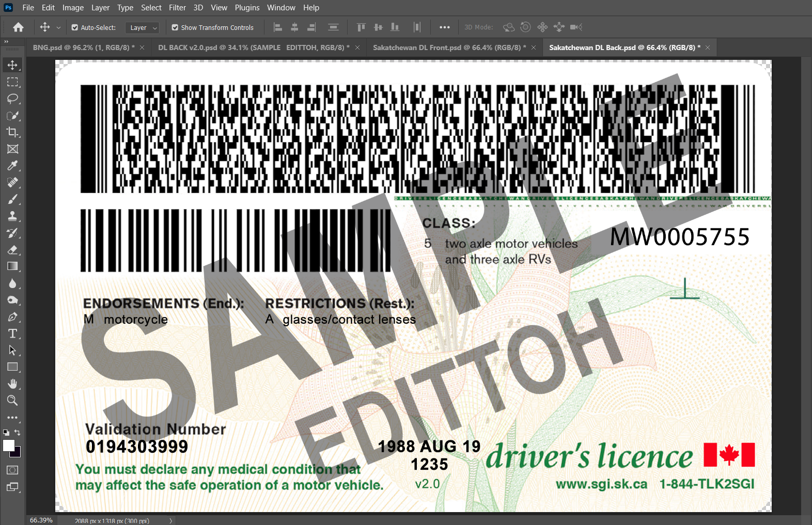Image resolution: width=812 pixels, height=525 pixels.
Task: Switch to the BNG.psd document tab
Action: [84, 47]
